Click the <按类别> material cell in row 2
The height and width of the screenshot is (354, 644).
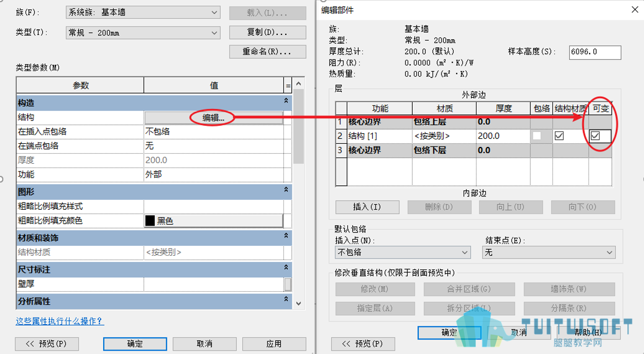tap(444, 136)
